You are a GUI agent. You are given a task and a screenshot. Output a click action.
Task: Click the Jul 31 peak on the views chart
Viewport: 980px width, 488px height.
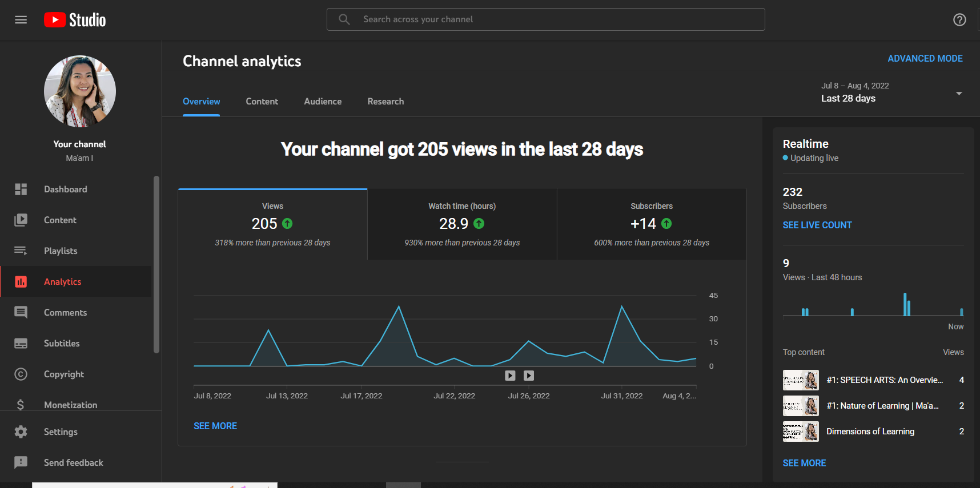click(x=622, y=307)
